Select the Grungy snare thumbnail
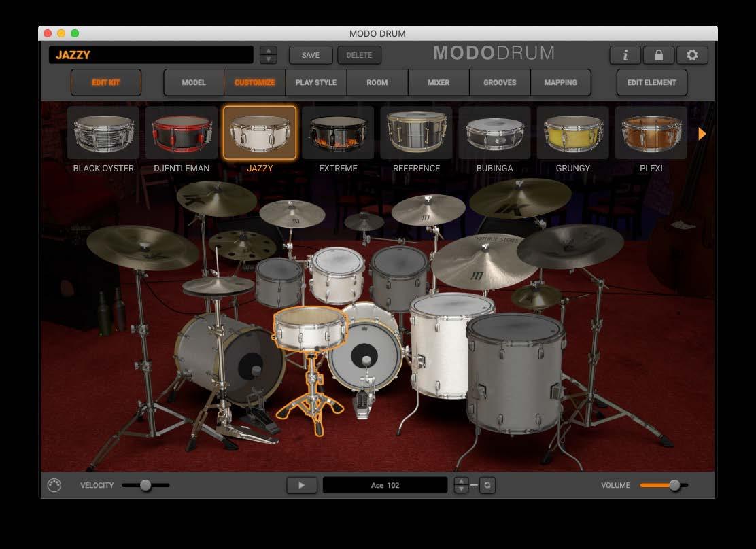Viewport: 756px width, 549px height. pyautogui.click(x=573, y=132)
